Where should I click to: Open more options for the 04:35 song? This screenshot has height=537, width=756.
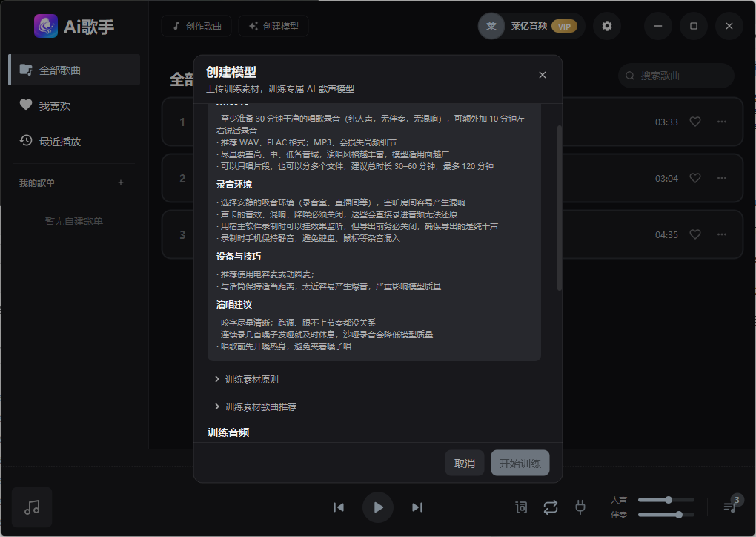[x=722, y=234]
